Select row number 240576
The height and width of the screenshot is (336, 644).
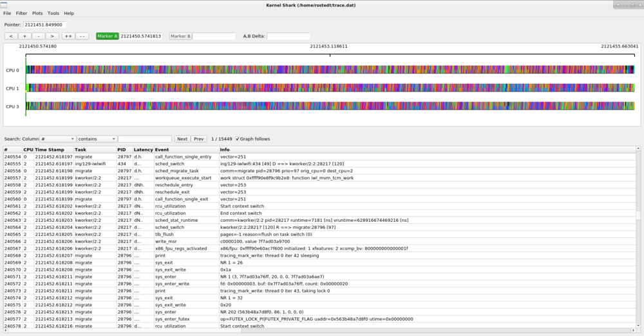(13, 312)
